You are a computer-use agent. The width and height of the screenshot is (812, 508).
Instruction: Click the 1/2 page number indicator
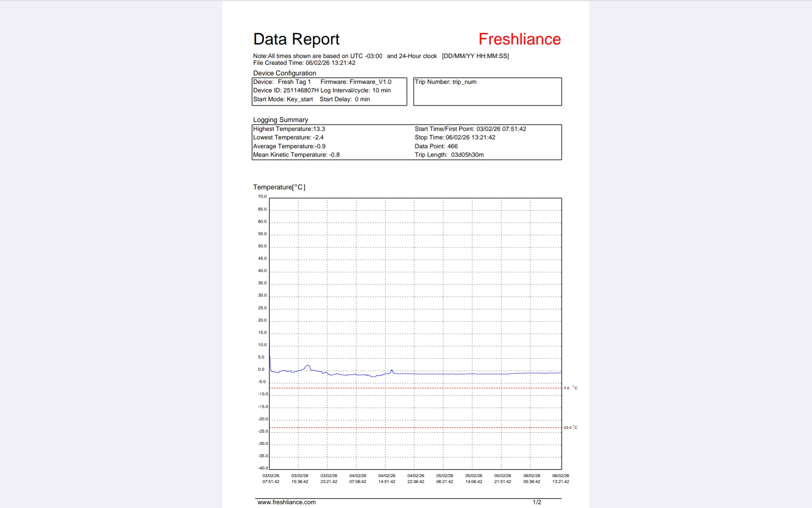(537, 502)
